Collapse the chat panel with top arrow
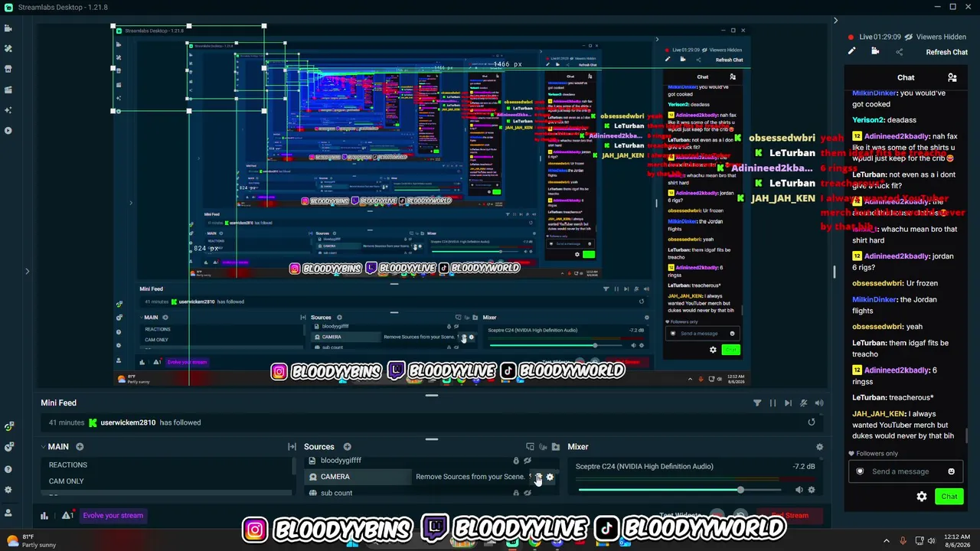980x551 pixels. click(835, 21)
